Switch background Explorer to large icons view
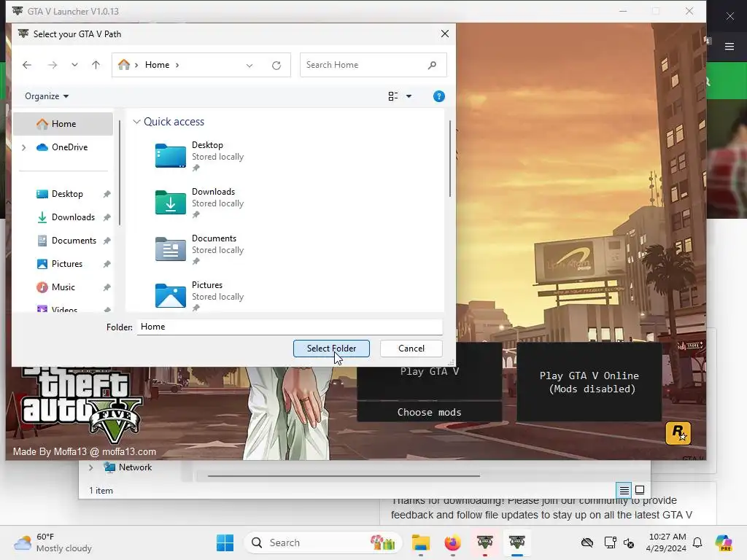 click(x=640, y=490)
